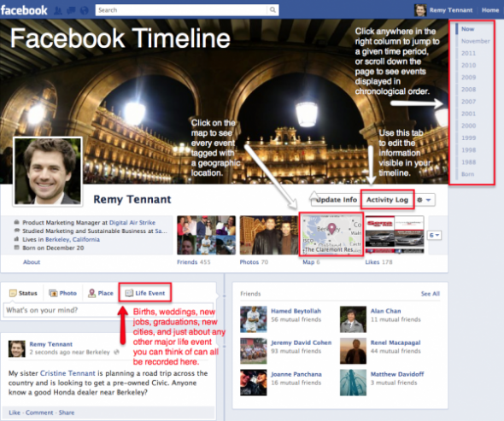Jump to 2001 in the timeline column
Viewport: 504px width, 421px height.
468,114
